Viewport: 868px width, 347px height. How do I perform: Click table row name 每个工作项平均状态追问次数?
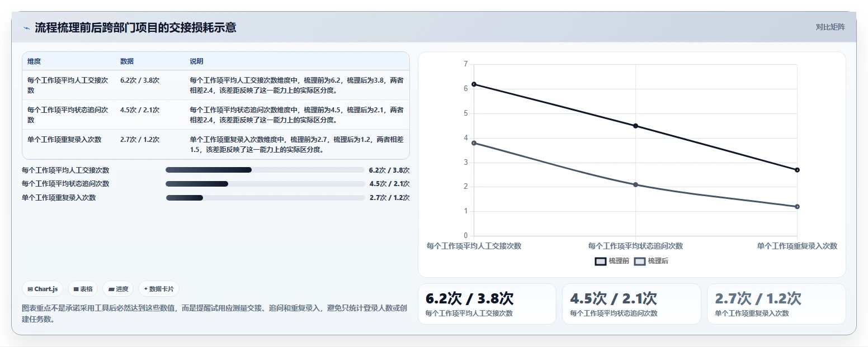pos(68,115)
